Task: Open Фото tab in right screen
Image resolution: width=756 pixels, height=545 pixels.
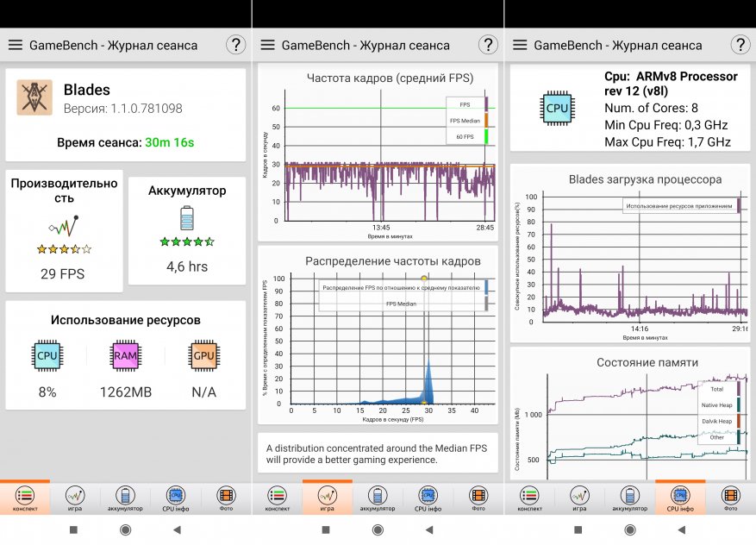Action: coord(730,498)
